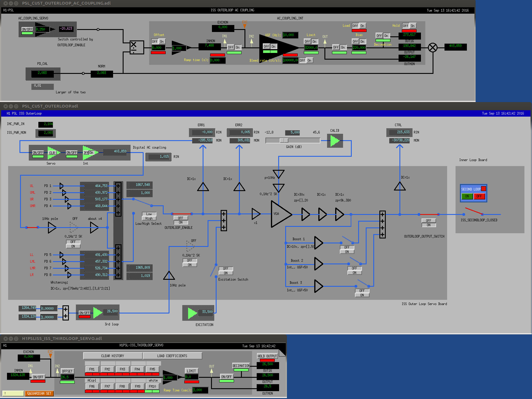
Task: Click the LIMIT button in third loop servo
Action: click(191, 371)
